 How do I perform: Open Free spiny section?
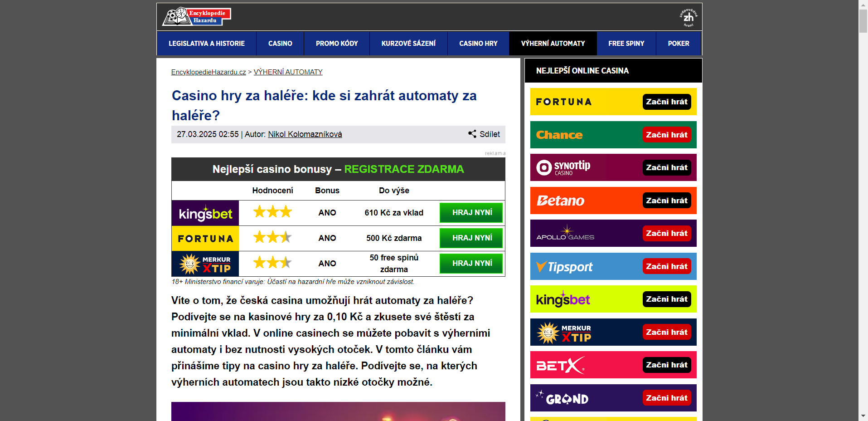[626, 44]
